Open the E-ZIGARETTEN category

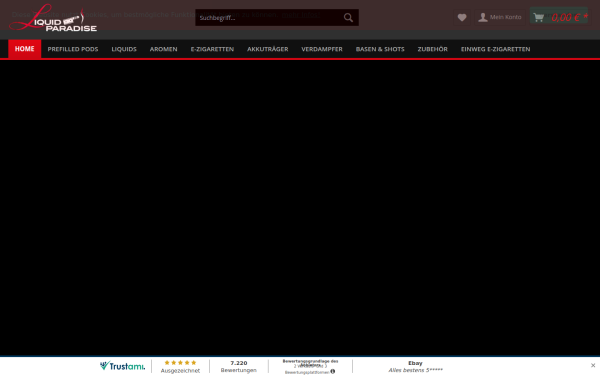click(x=212, y=49)
